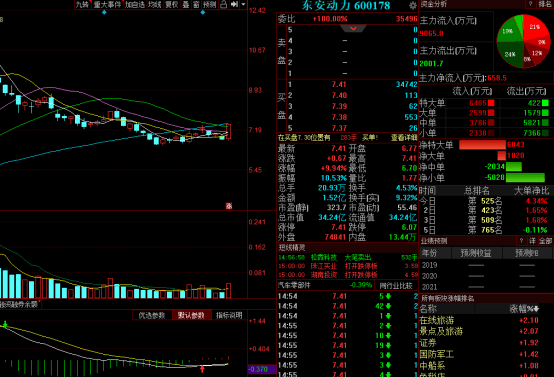The image size is (554, 377).
Task: Toggle the 叠 overlay button
Action: [x=186, y=4]
